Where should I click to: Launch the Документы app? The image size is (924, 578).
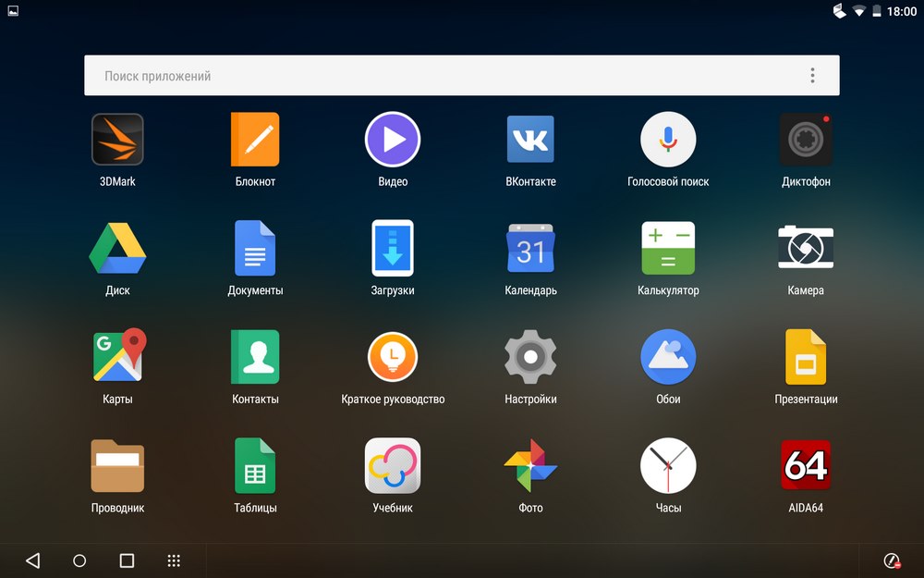255,248
